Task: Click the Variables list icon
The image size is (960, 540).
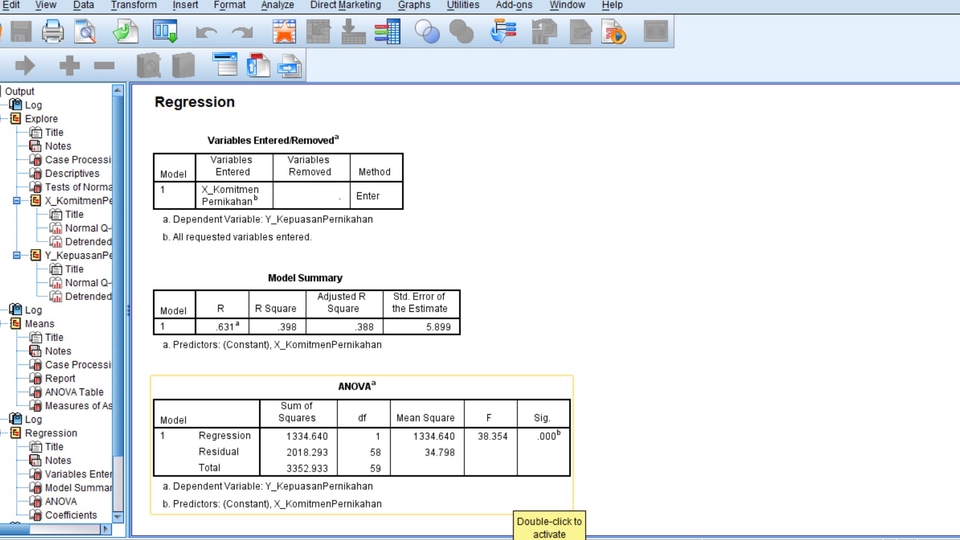Action: point(388,32)
